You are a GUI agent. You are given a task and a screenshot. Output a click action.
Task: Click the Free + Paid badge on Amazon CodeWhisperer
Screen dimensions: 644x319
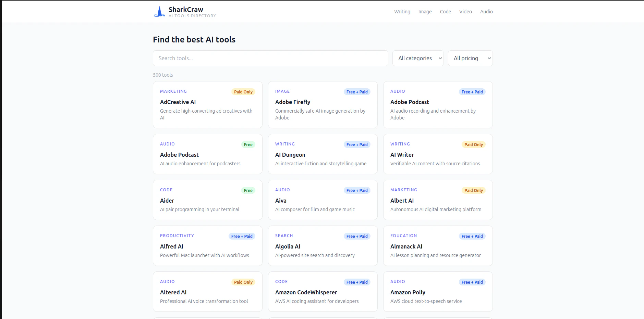(357, 282)
